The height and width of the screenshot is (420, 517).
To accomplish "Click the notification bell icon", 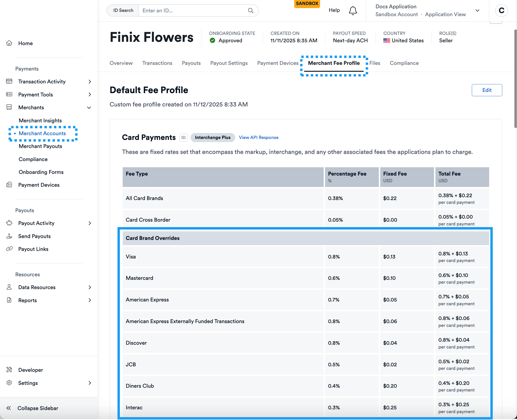I will [353, 10].
